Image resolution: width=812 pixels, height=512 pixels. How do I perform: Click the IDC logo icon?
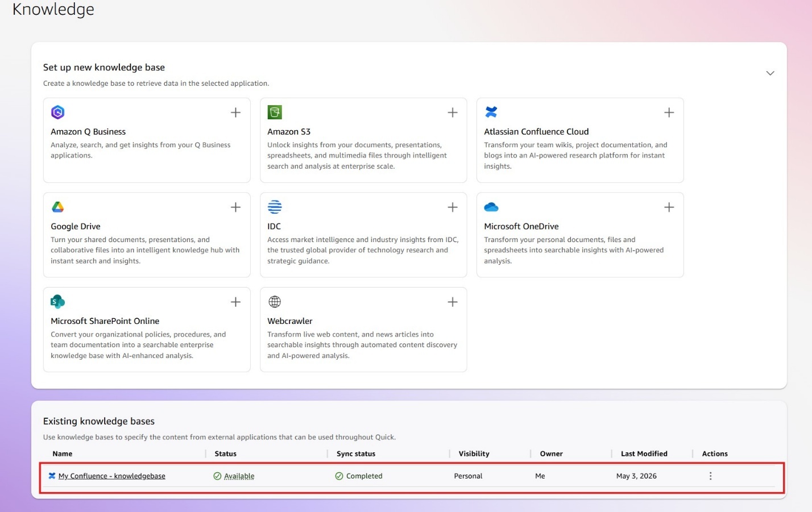[x=275, y=207]
